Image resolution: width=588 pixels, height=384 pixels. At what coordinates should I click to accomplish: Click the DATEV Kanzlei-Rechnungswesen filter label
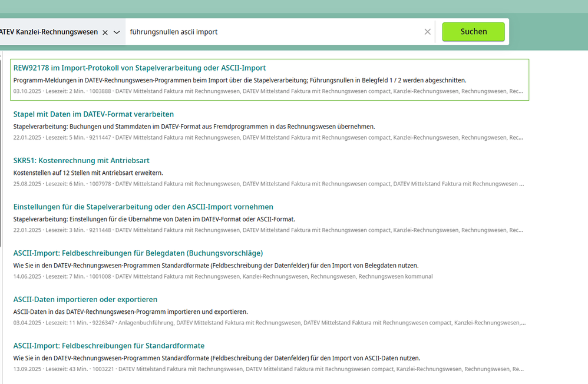(49, 32)
